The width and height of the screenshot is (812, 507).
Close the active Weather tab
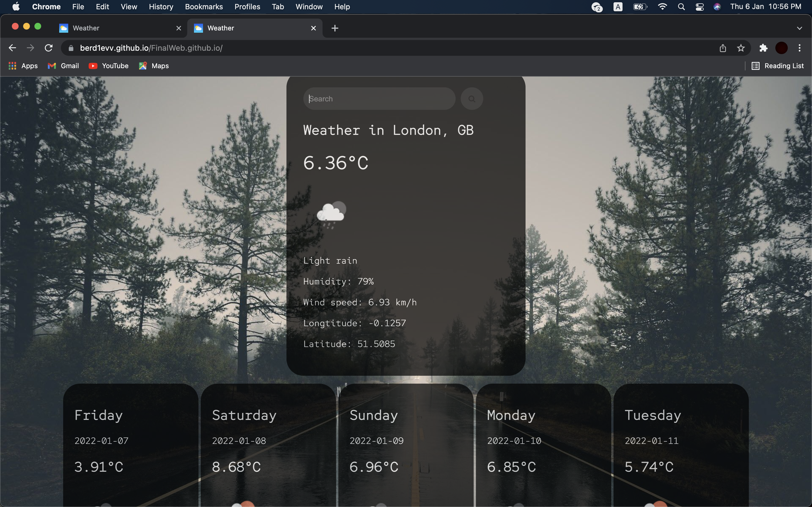click(314, 28)
